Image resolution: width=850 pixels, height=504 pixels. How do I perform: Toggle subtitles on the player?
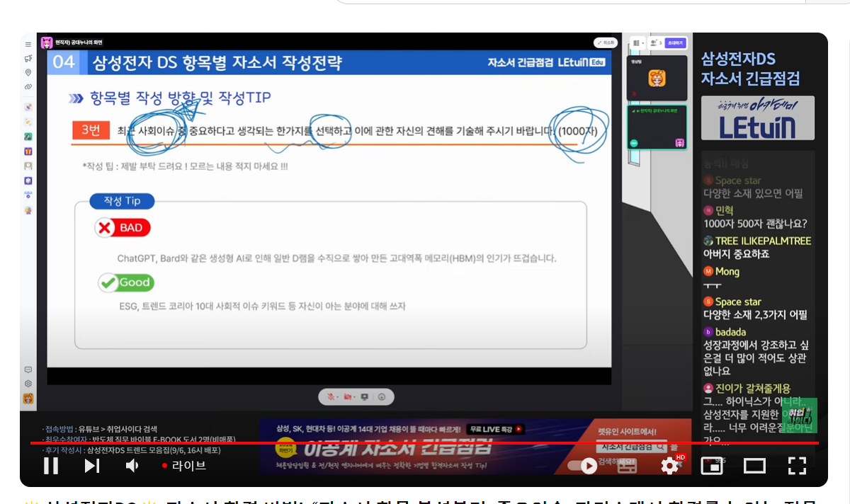coord(627,466)
